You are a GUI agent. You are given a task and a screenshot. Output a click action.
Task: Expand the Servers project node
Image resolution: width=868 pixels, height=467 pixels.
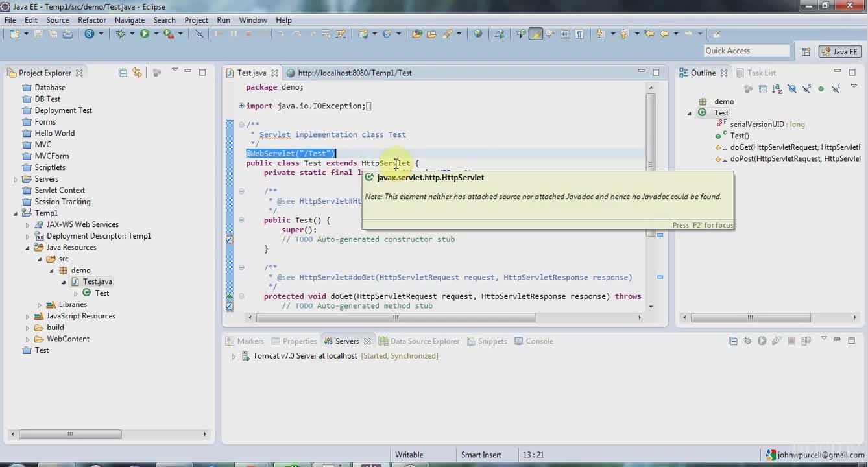click(16, 179)
